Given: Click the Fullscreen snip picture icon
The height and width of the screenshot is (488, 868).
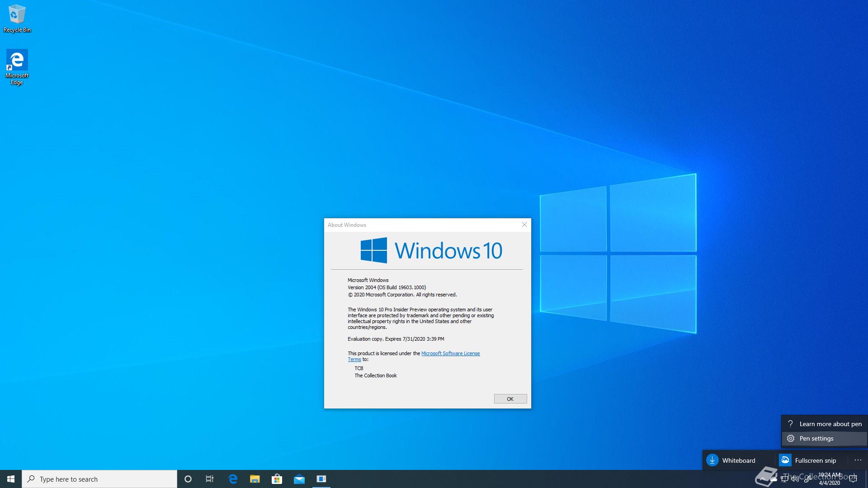Looking at the screenshot, I should 785,460.
